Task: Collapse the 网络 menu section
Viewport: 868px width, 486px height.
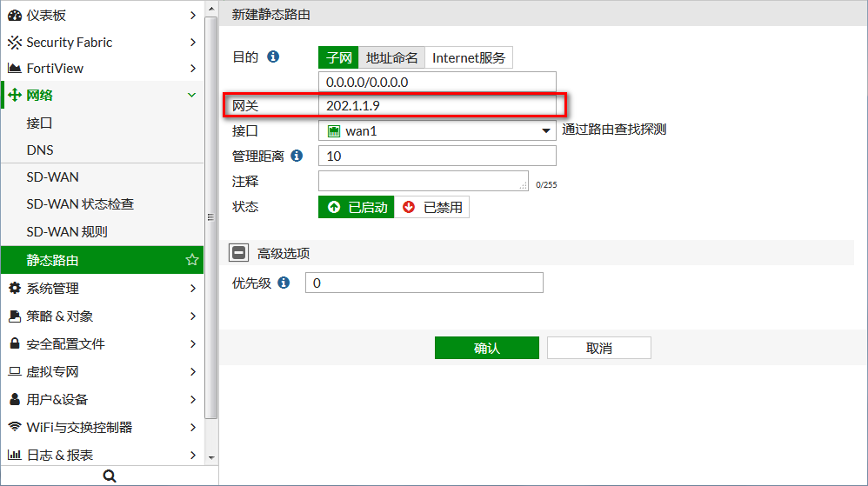Action: [192, 95]
